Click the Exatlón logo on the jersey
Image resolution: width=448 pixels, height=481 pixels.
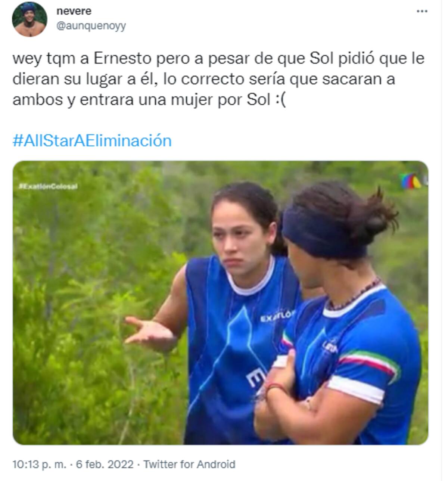point(277,318)
